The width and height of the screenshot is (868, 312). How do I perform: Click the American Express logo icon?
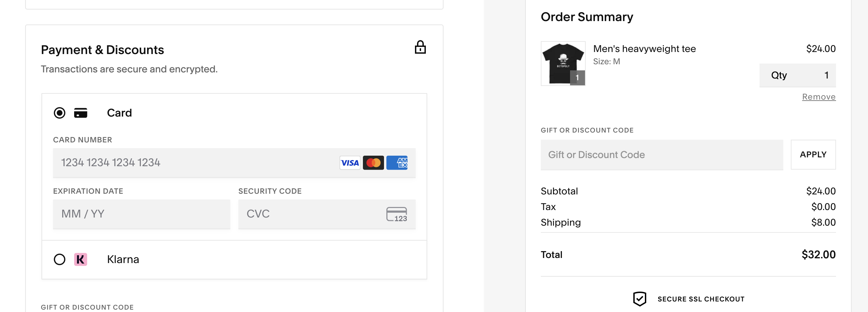click(x=397, y=163)
